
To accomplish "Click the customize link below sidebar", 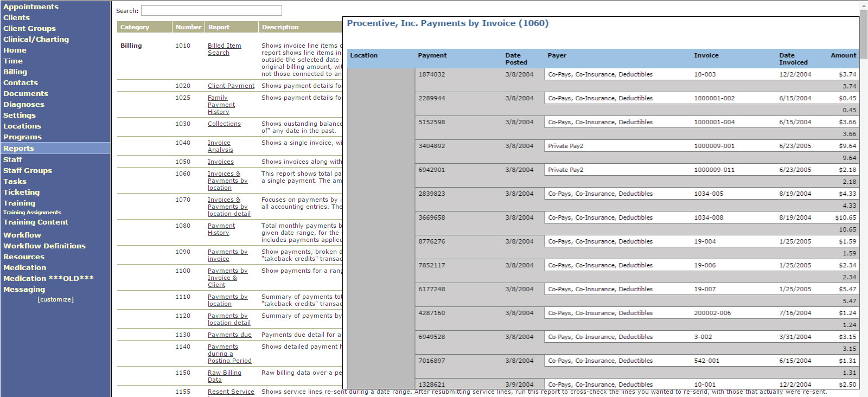I will (x=55, y=299).
